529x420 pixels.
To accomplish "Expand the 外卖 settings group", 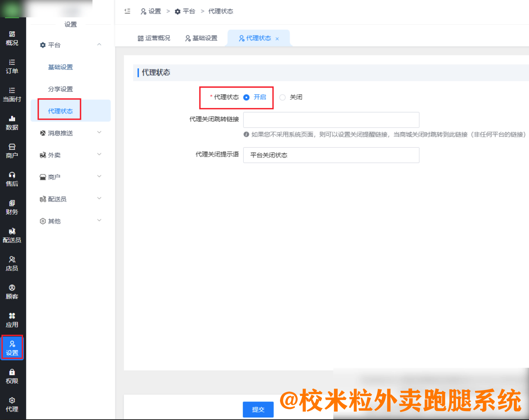I will click(70, 155).
